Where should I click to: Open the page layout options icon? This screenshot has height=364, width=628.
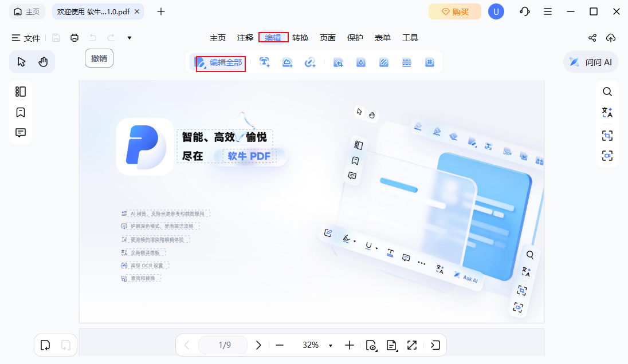coord(391,345)
